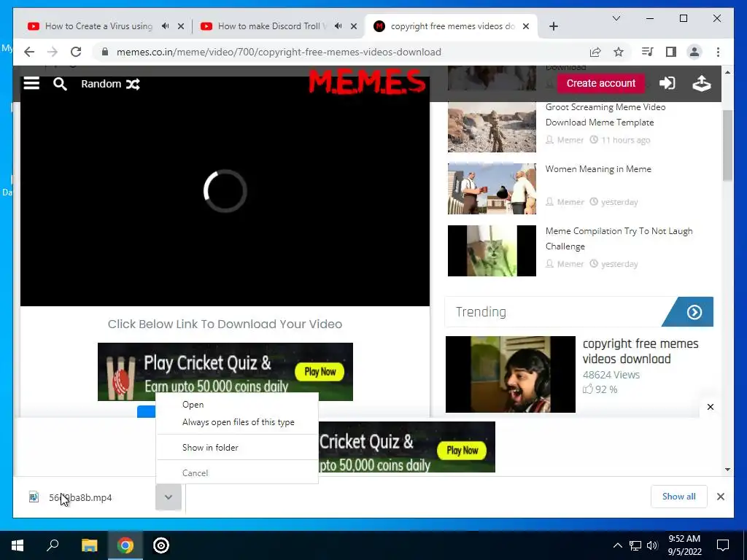Click the Groot video thumbnail

pyautogui.click(x=492, y=127)
